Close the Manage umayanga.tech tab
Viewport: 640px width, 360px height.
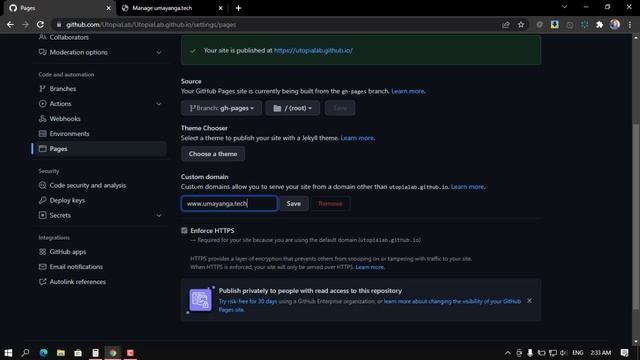(x=220, y=8)
